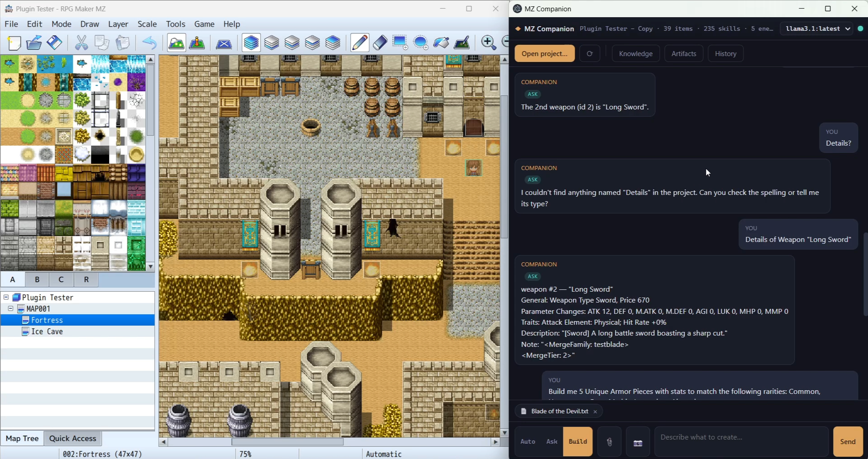Select the MAP001 entry in the map tree

(77, 309)
